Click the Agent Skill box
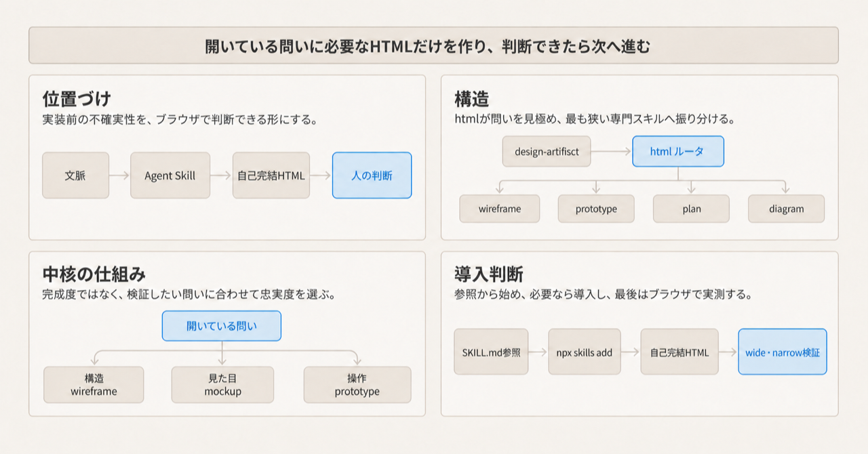The image size is (868, 454). (170, 176)
